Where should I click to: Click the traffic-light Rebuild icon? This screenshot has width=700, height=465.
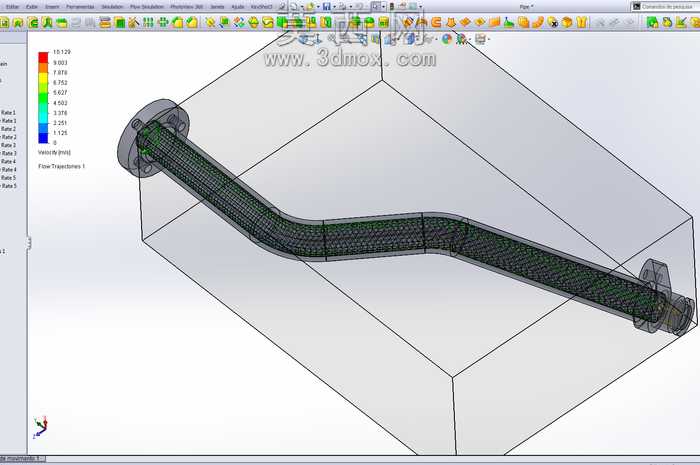pyautogui.click(x=392, y=7)
